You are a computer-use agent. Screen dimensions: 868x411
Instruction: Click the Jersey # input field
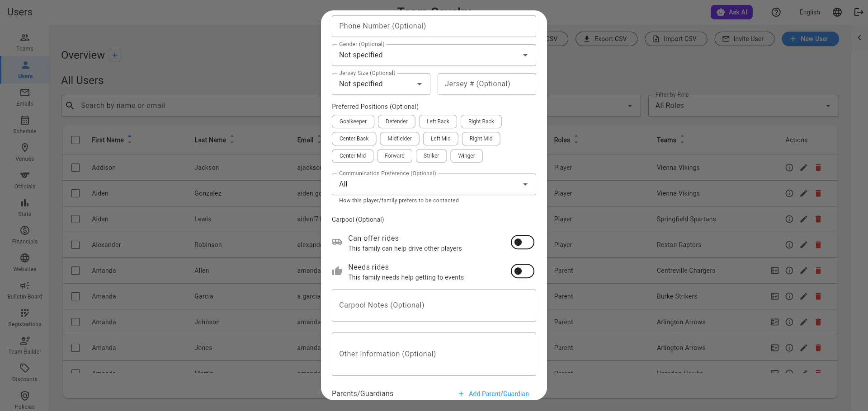(487, 84)
